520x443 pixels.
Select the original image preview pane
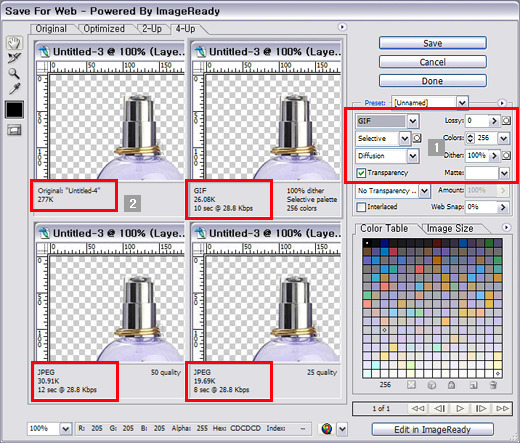(109, 128)
